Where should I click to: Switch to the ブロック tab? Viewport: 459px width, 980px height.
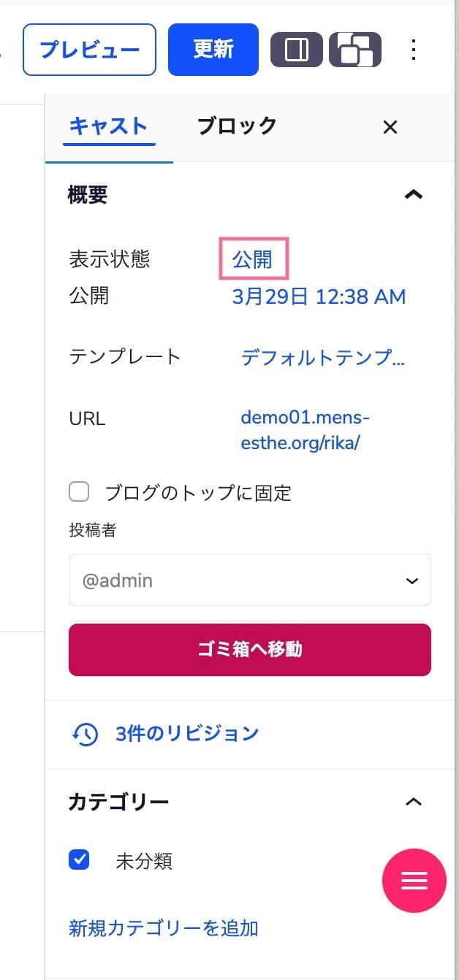(237, 126)
